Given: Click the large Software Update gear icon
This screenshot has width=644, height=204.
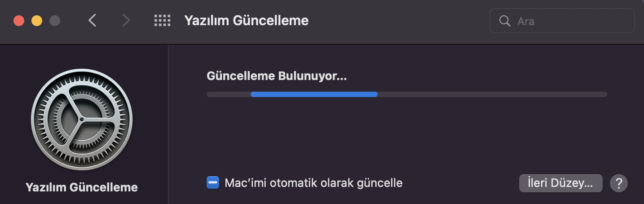Looking at the screenshot, I should pos(82,120).
